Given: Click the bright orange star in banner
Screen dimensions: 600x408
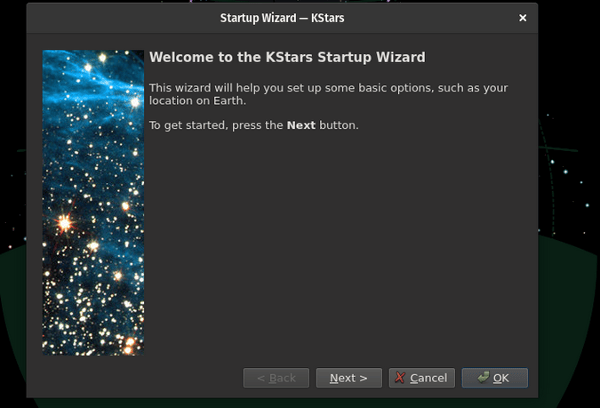Looking at the screenshot, I should coord(65,223).
